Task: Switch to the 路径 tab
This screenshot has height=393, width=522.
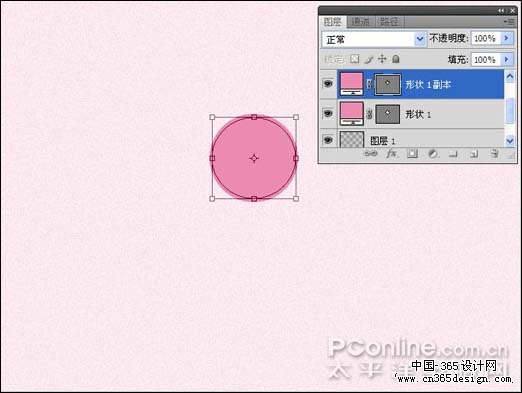Action: [389, 22]
